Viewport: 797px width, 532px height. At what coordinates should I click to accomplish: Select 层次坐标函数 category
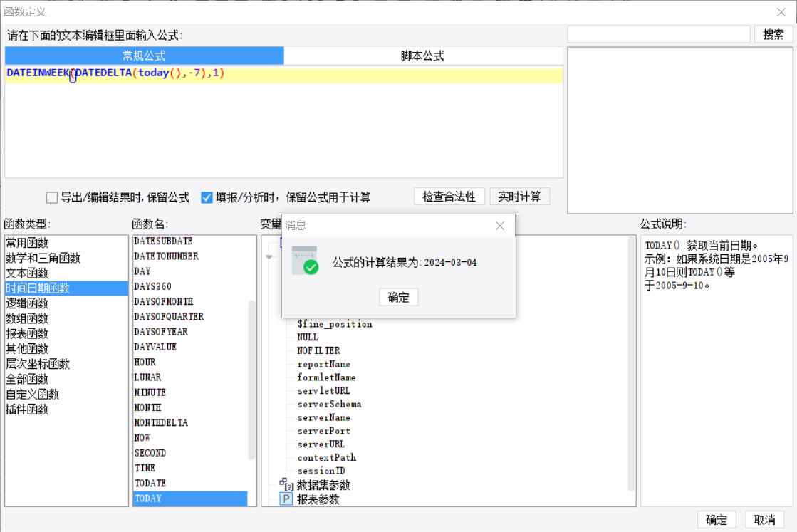coord(66,364)
